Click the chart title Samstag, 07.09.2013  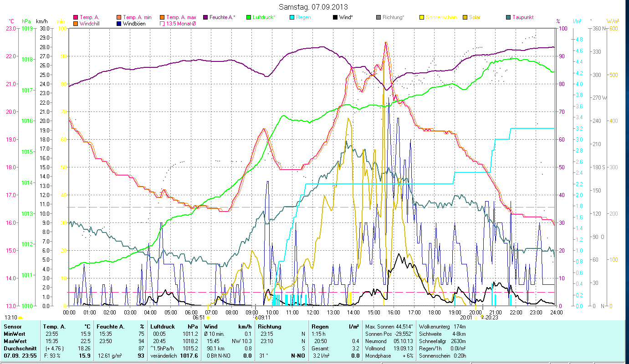pyautogui.click(x=314, y=7)
